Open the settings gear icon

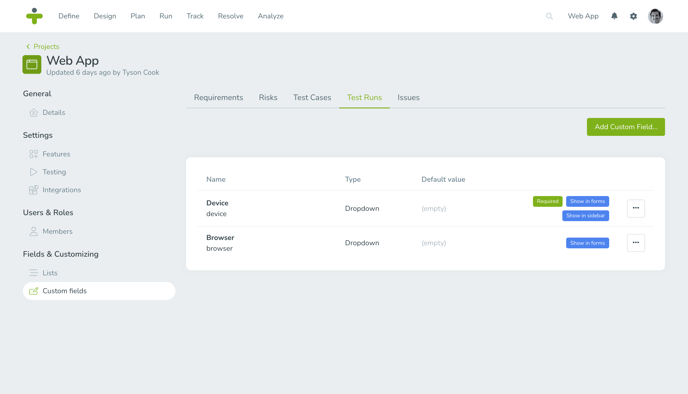click(633, 16)
